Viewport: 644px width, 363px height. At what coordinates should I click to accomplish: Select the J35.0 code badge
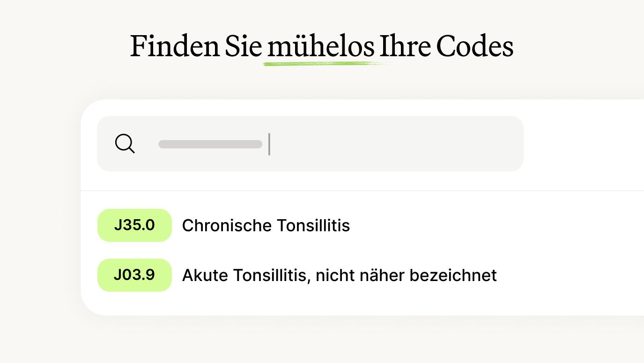134,225
